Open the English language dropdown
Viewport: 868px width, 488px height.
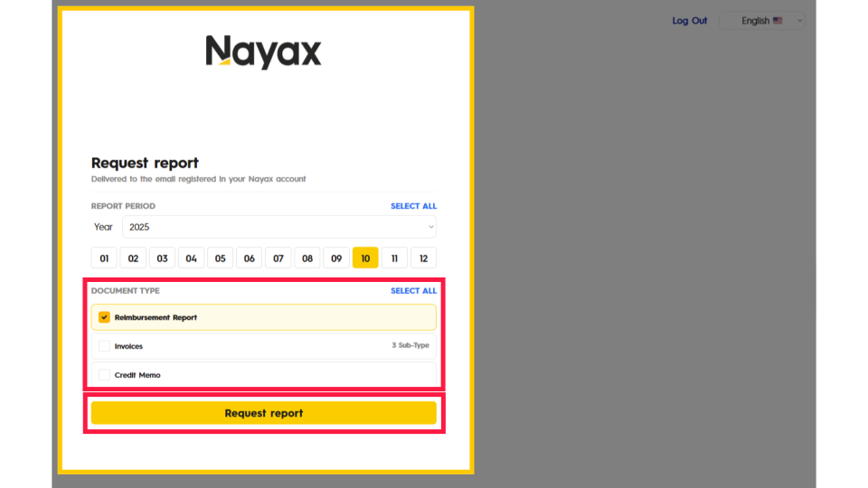762,21
